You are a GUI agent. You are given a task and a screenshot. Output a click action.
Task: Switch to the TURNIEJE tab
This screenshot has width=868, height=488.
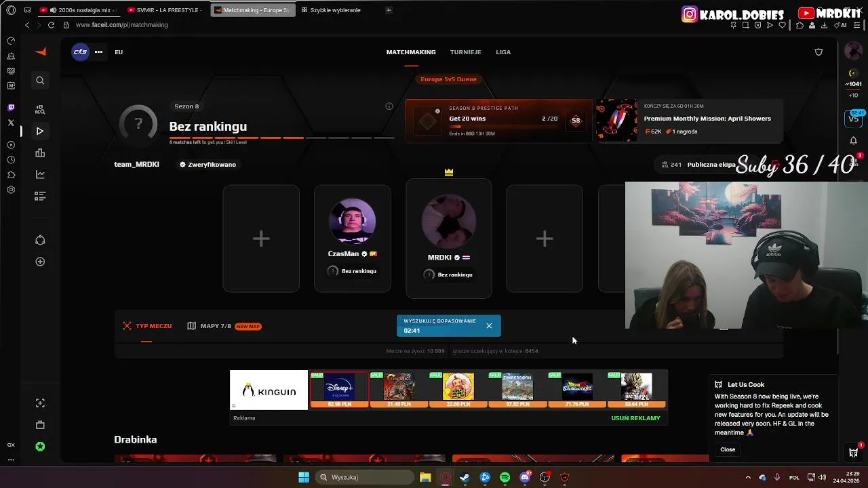466,52
